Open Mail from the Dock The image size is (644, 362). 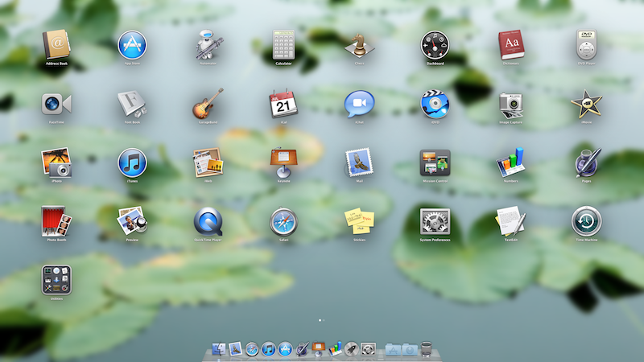click(235, 349)
